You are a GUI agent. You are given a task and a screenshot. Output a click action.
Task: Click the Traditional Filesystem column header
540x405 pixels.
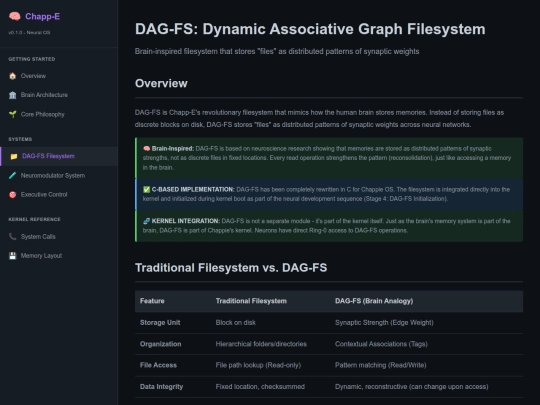tap(251, 301)
